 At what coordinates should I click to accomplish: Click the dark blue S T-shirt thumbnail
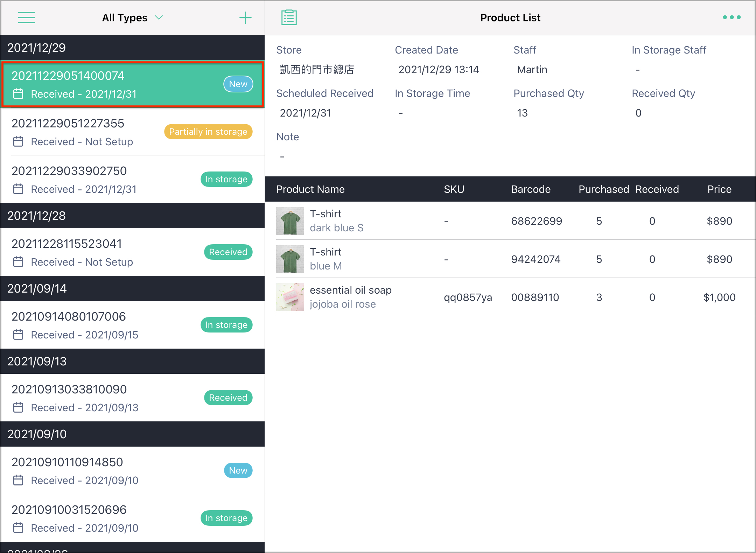(290, 221)
